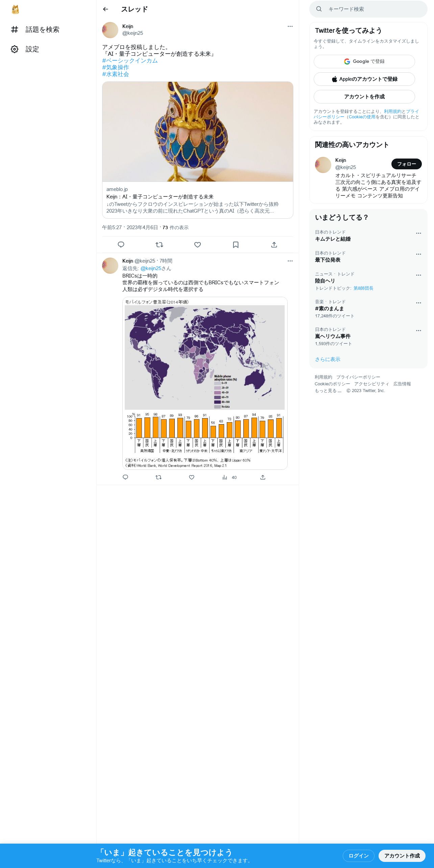Image resolution: width=434 pixels, height=868 pixels.
Task: Open more options on main tweet
Action: point(290,26)
